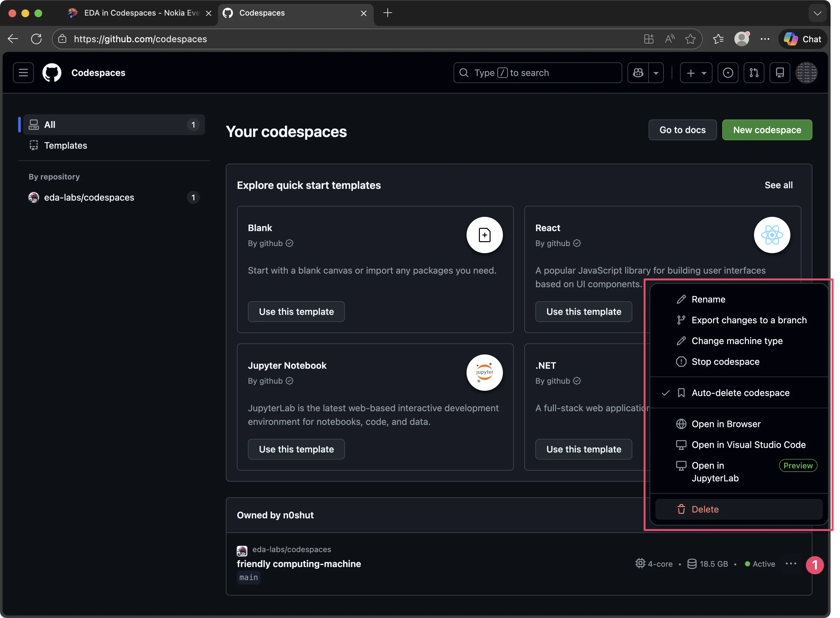Screen dimensions: 840x618
Task: Expand the browser tab list chevron
Action: [817, 13]
